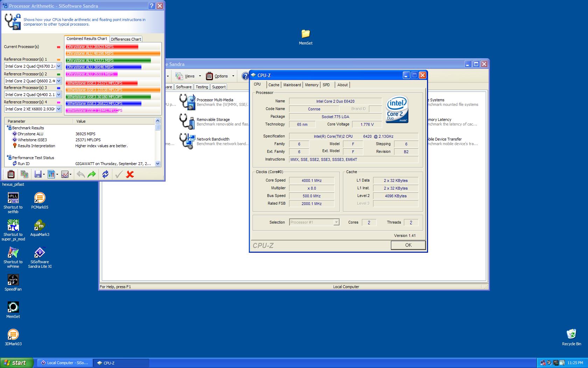Click the results list scroll up arrow
This screenshot has width=588, height=368.
(x=157, y=121)
